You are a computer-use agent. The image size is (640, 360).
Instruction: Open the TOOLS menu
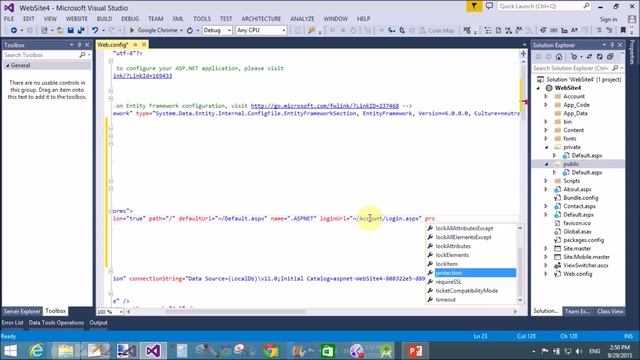click(x=202, y=19)
